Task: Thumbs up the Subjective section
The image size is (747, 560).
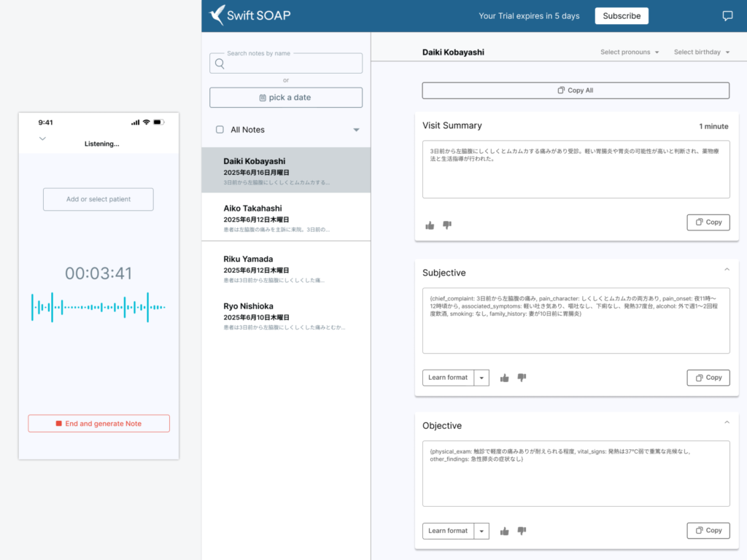Action: click(x=504, y=378)
